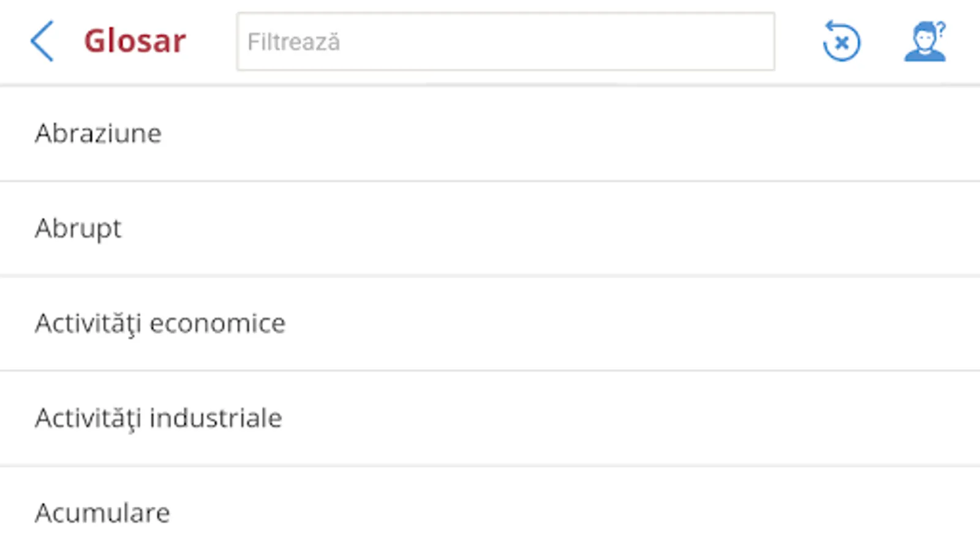Image resolution: width=980 pixels, height=551 pixels.
Task: Open the Acumulare glossary entry
Action: (102, 513)
